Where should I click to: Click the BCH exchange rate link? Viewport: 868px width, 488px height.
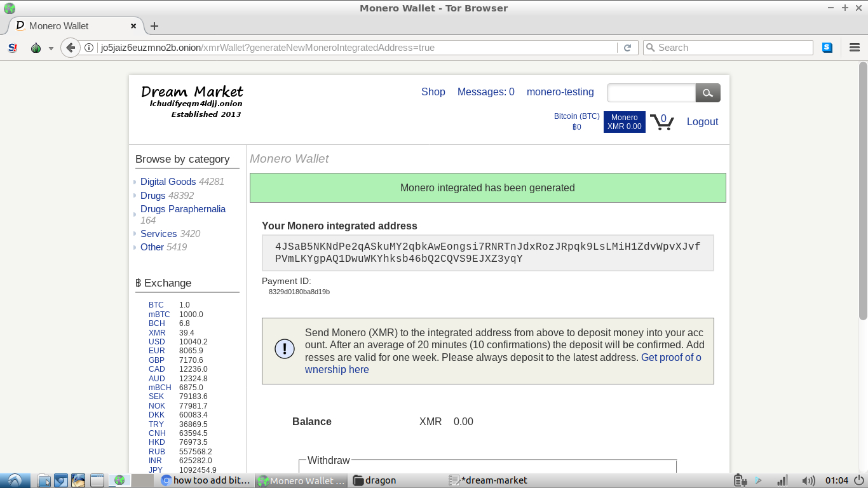pos(157,323)
